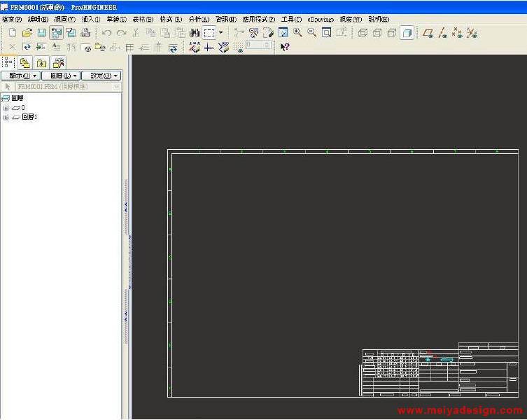The image size is (527, 420).
Task: Click the Cut scissors icon
Action: point(136,33)
